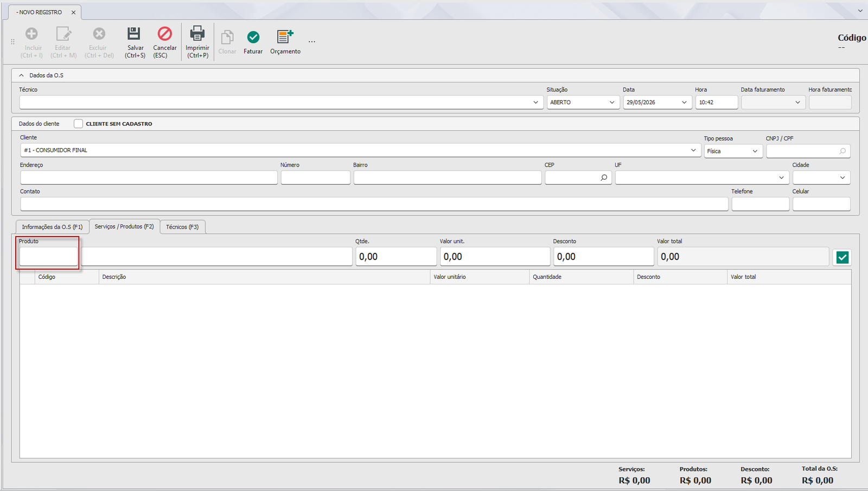The image size is (868, 491).
Task: Open the Situação ABERTO dropdown
Action: [612, 103]
